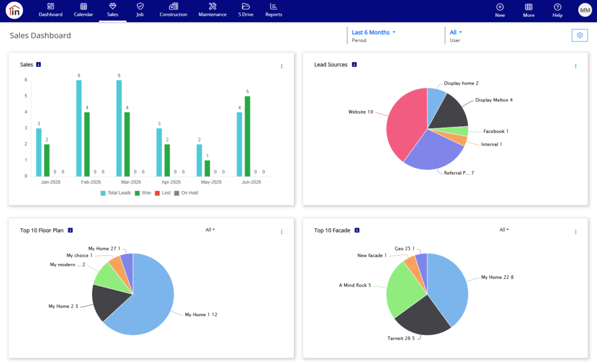The image size is (597, 364).
Task: Open dashboard settings gear icon
Action: click(x=580, y=36)
